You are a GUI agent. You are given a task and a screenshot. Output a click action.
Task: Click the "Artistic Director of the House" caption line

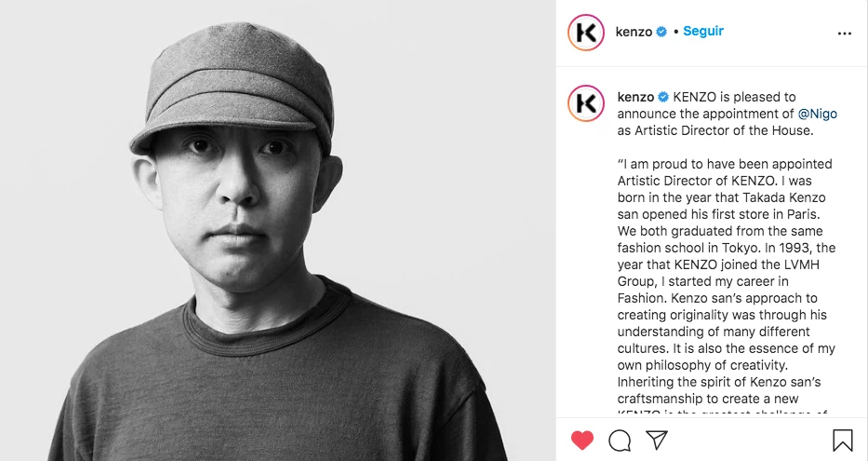(715, 130)
